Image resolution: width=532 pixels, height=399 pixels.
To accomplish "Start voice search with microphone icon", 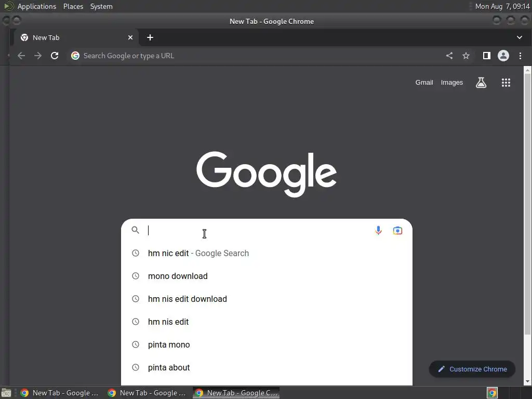I will [378, 230].
